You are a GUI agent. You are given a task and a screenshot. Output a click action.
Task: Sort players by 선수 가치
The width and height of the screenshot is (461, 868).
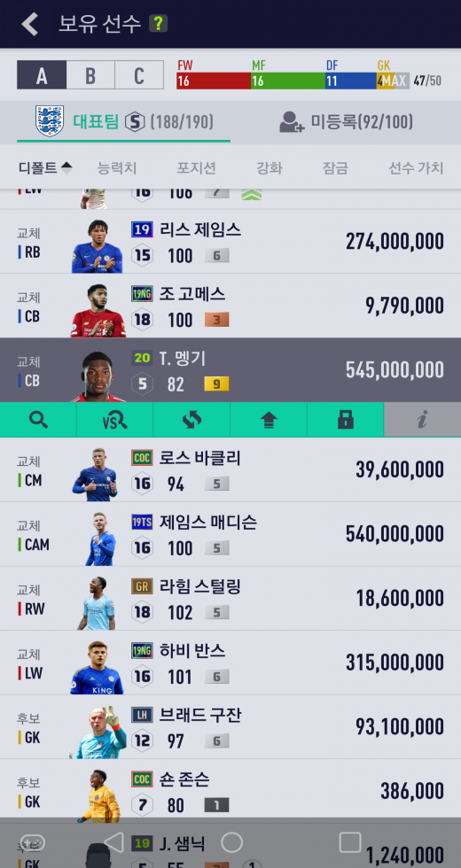click(x=416, y=167)
